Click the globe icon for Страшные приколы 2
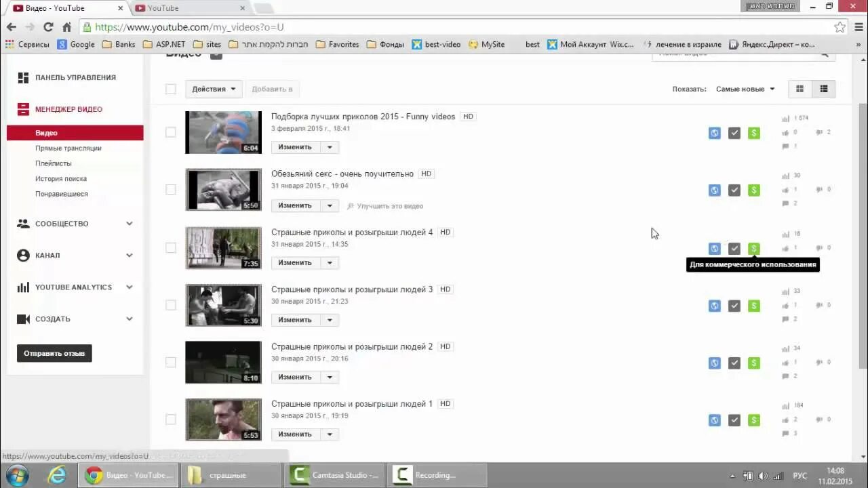Image resolution: width=868 pixels, height=488 pixels. [x=714, y=363]
